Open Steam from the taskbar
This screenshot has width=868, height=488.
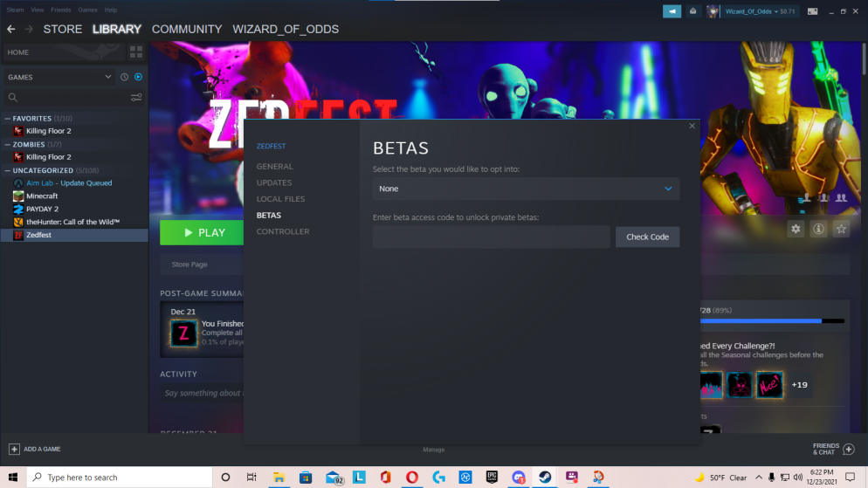(x=545, y=477)
